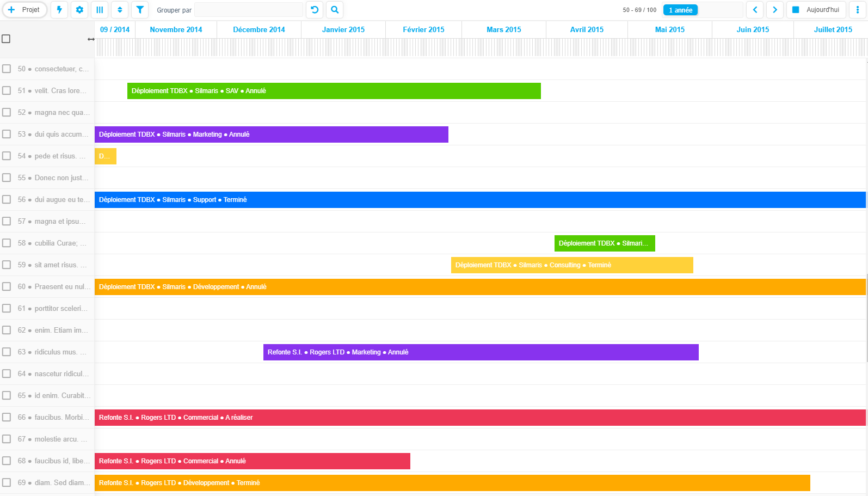Image resolution: width=868 pixels, height=496 pixels.
Task: Click the lightning bolt quick actions icon
Action: [x=59, y=10]
